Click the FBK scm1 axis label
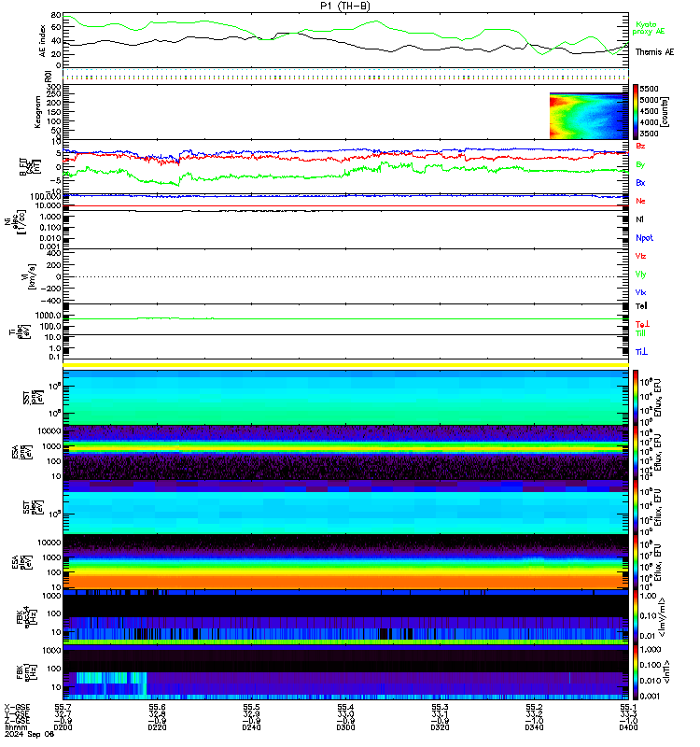The image size is (700, 747). pos(25,671)
